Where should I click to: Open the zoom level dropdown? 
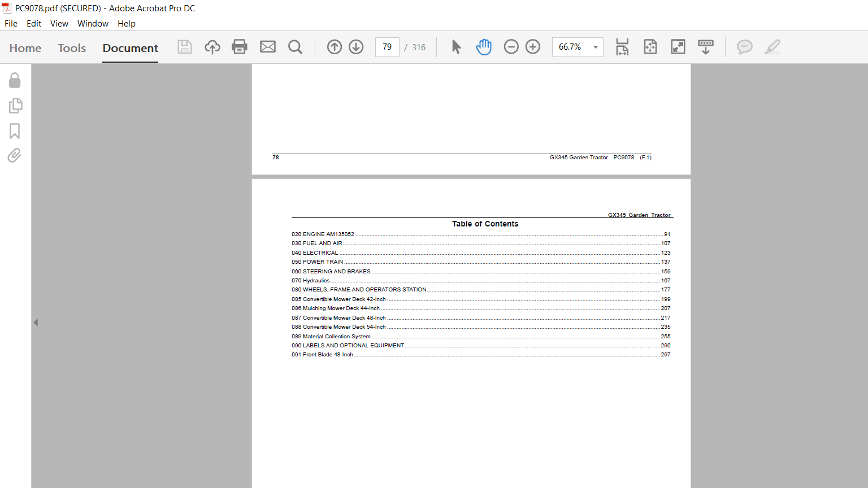[596, 47]
